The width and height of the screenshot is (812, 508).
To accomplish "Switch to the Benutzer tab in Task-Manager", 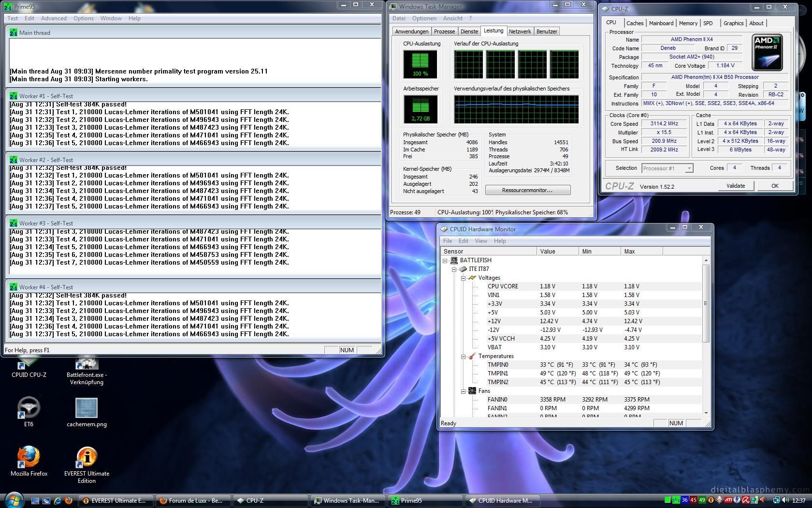I will coord(547,31).
